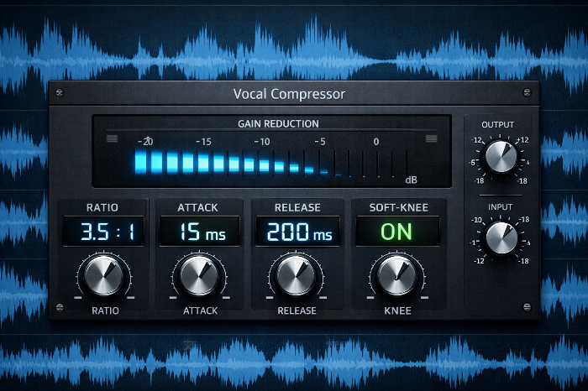Click the mark right of Attack knob
Image resolution: width=588 pixels, height=391 pixels.
(226, 298)
